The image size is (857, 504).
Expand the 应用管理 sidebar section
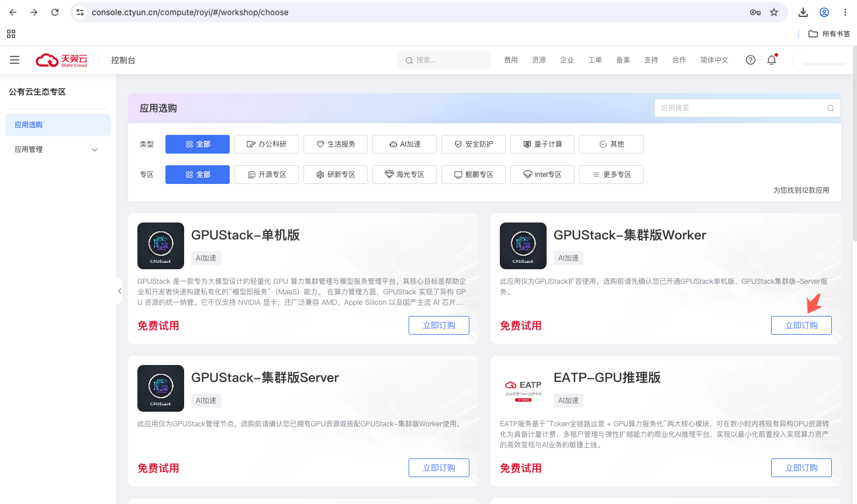tap(58, 150)
